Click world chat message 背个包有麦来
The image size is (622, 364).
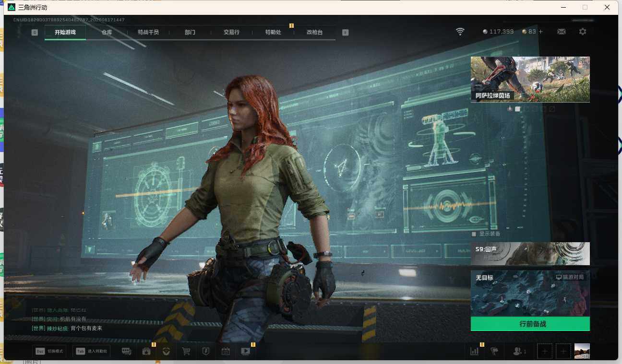click(86, 329)
